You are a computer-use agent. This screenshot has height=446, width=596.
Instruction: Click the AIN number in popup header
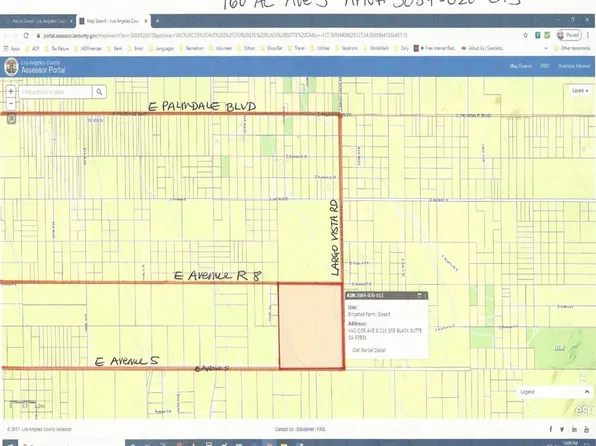point(365,295)
